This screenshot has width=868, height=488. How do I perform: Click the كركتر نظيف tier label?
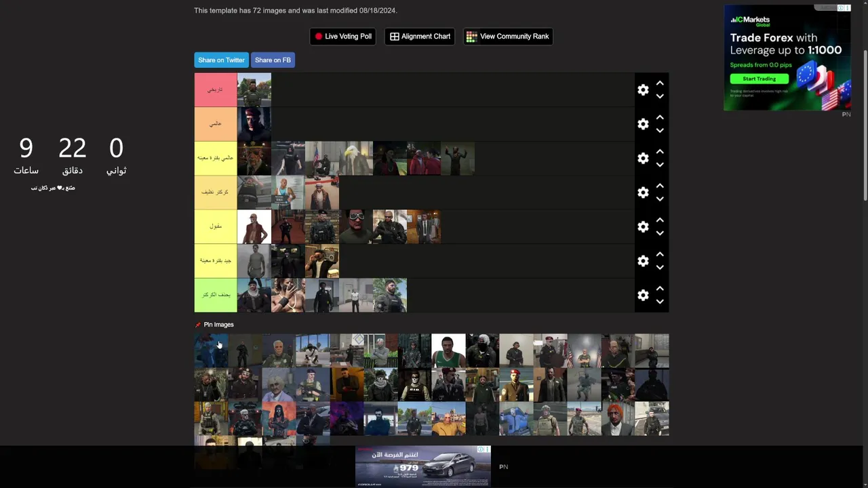216,192
